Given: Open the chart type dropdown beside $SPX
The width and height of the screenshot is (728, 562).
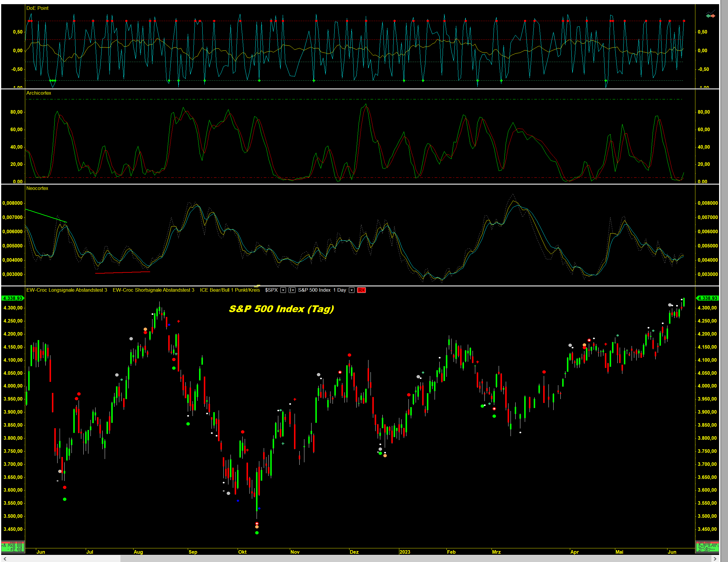Looking at the screenshot, I should (292, 290).
